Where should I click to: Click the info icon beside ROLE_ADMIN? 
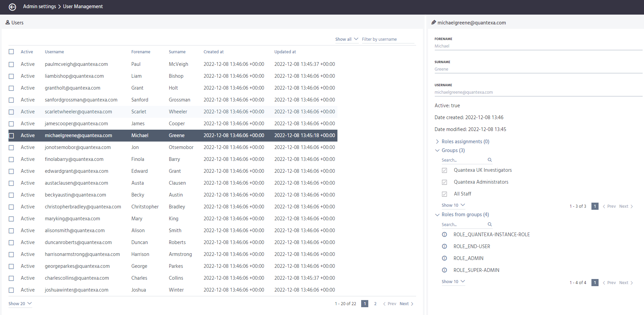click(445, 258)
